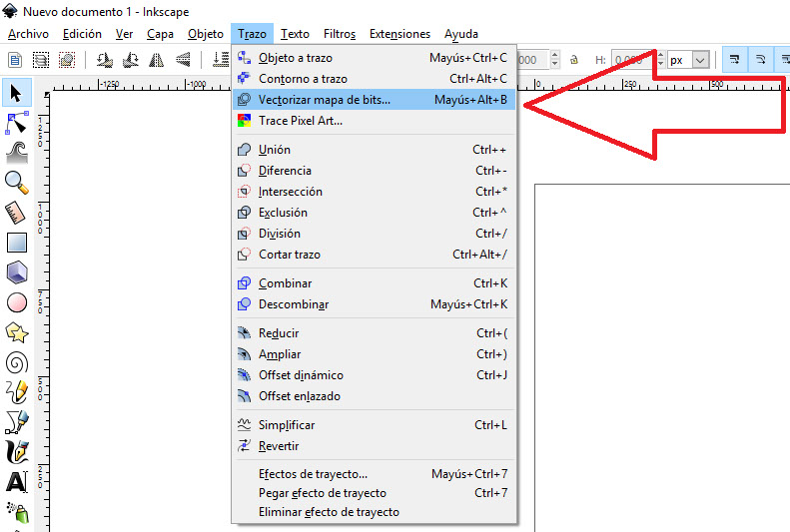Choose Cortar trazo
Image resolution: width=790 pixels, height=532 pixels.
(x=375, y=255)
